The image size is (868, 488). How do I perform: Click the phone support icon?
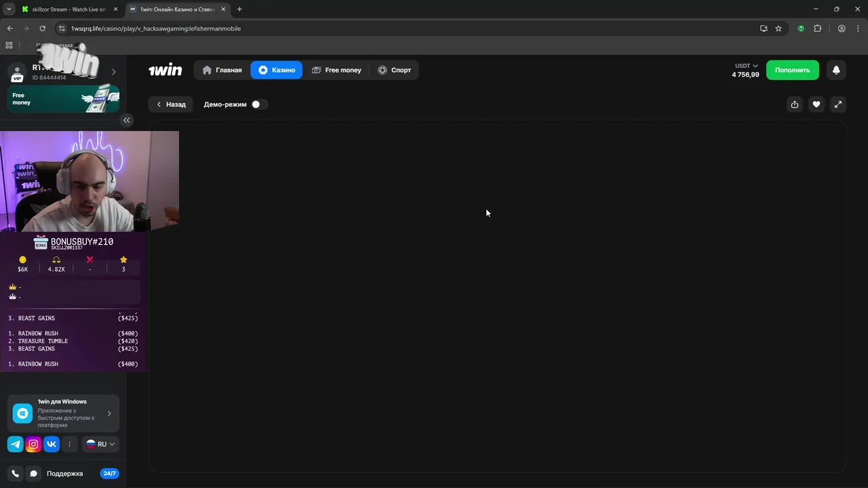(x=16, y=474)
